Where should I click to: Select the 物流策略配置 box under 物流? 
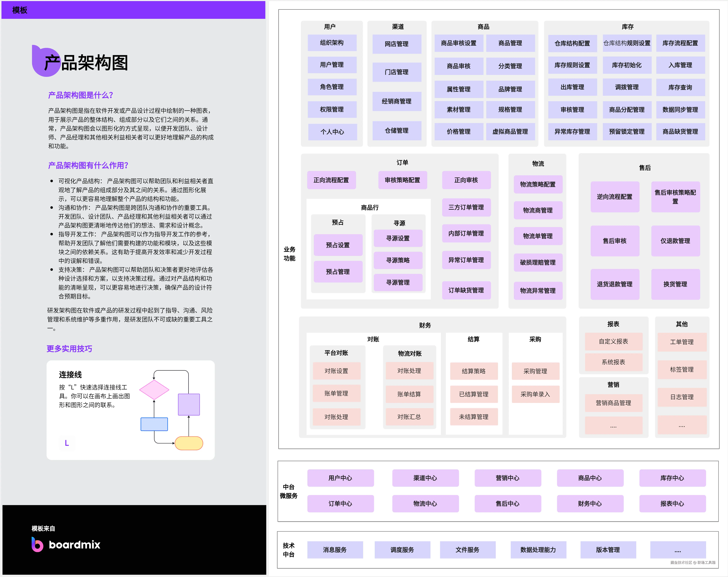click(538, 184)
